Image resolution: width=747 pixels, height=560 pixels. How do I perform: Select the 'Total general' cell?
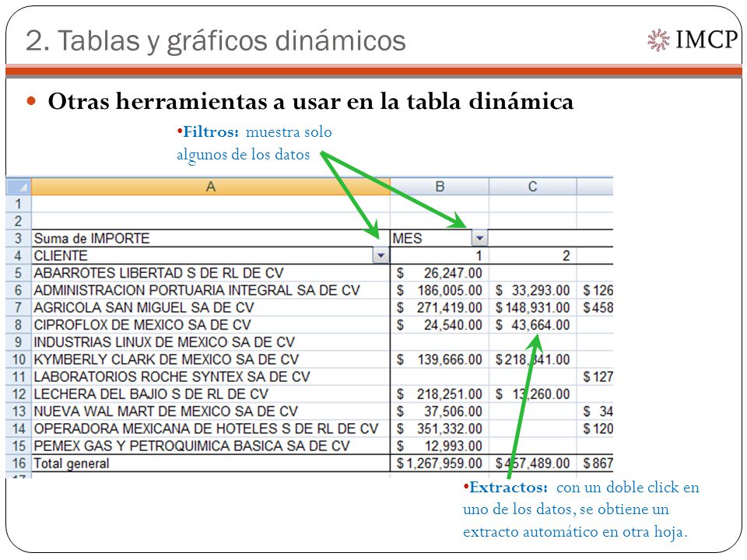[x=211, y=463]
